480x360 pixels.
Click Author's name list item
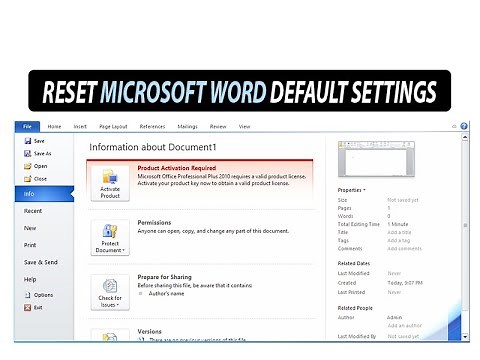166,294
